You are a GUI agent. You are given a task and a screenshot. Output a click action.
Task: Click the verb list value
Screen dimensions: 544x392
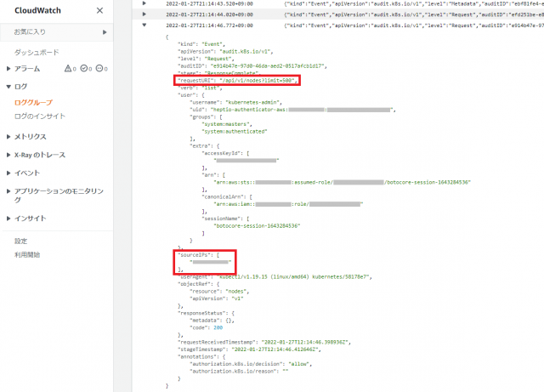click(210, 88)
